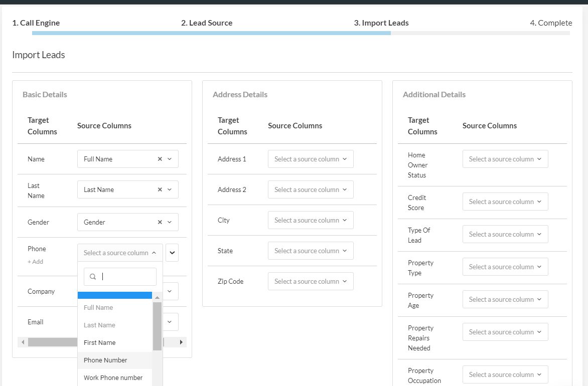
Task: Select Phone Number from dropdown list
Action: click(105, 360)
